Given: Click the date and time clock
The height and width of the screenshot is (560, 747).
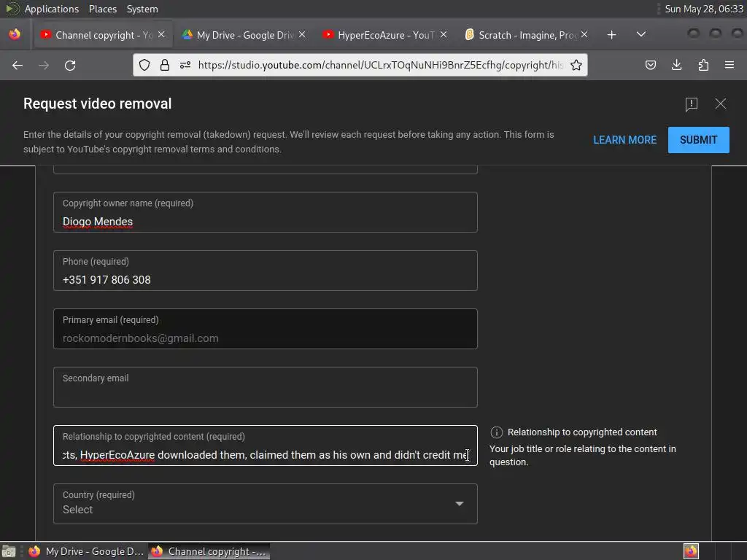Looking at the screenshot, I should 704,9.
